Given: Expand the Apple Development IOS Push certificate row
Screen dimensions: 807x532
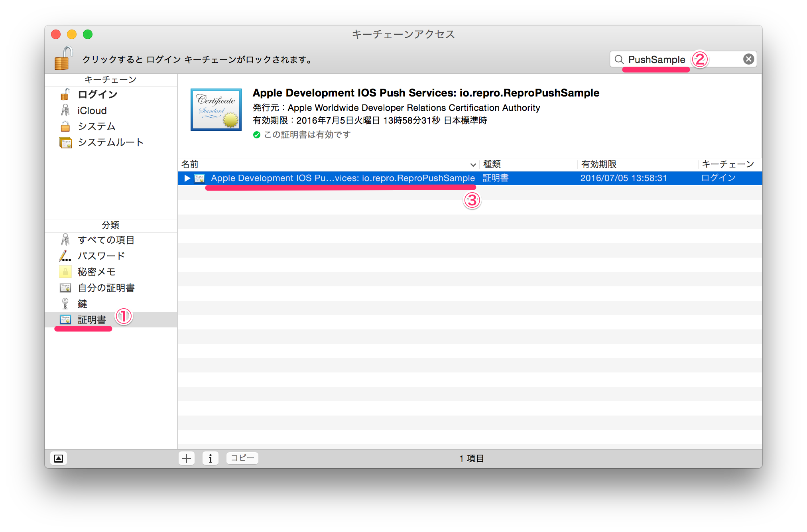Looking at the screenshot, I should coord(187,178).
